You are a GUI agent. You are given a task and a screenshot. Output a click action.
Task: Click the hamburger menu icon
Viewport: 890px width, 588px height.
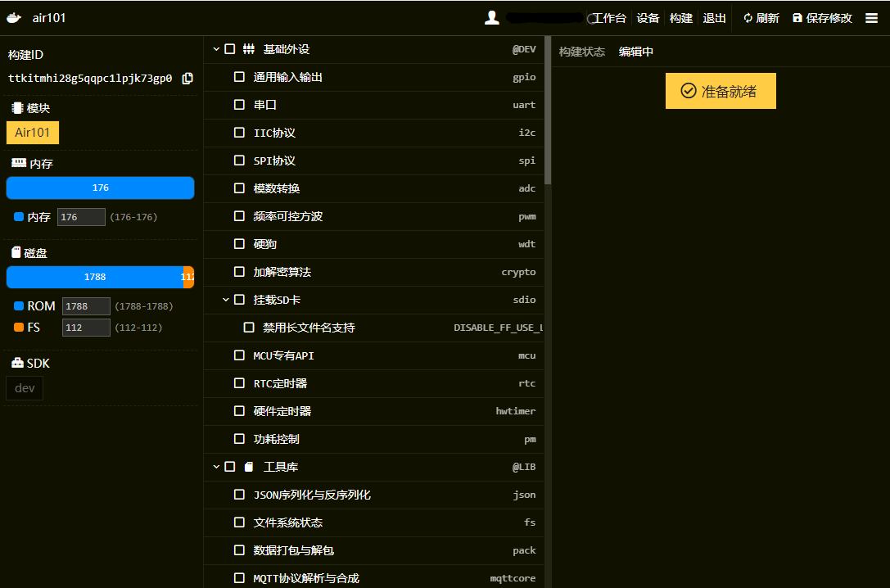(871, 18)
